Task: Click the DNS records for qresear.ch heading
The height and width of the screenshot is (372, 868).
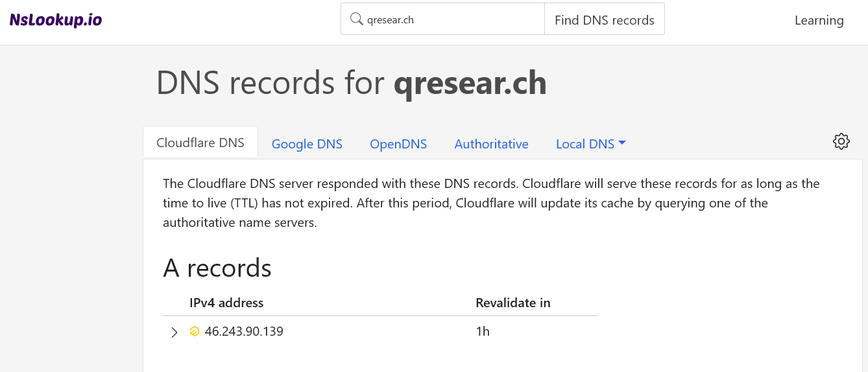Action: tap(352, 83)
